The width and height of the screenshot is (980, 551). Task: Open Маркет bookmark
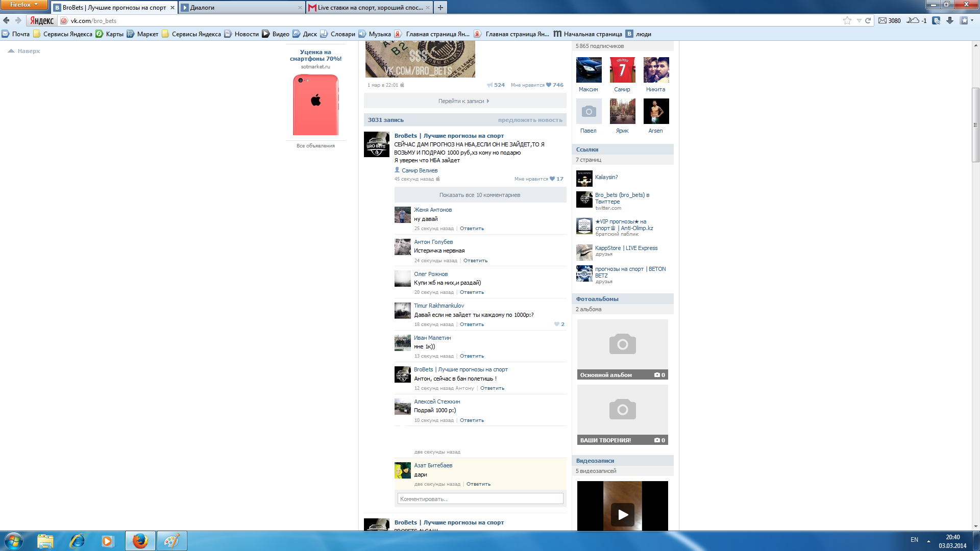142,34
